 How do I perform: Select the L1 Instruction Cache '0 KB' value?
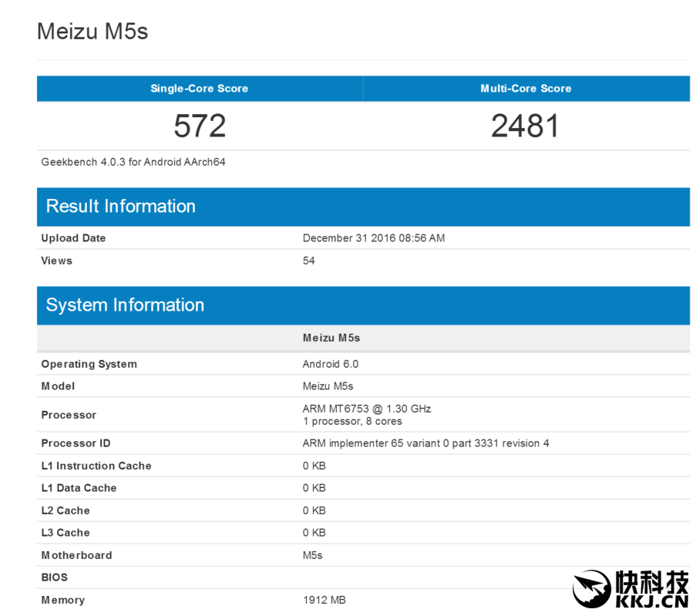[314, 466]
